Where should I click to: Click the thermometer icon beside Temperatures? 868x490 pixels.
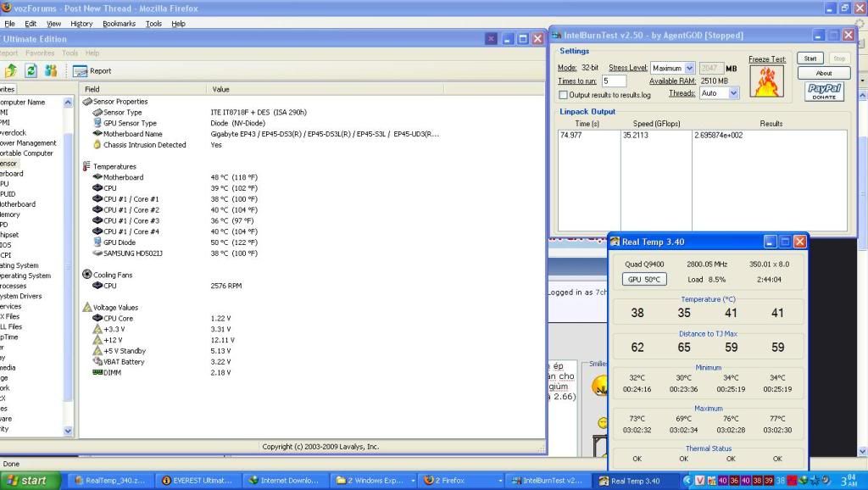pos(86,166)
